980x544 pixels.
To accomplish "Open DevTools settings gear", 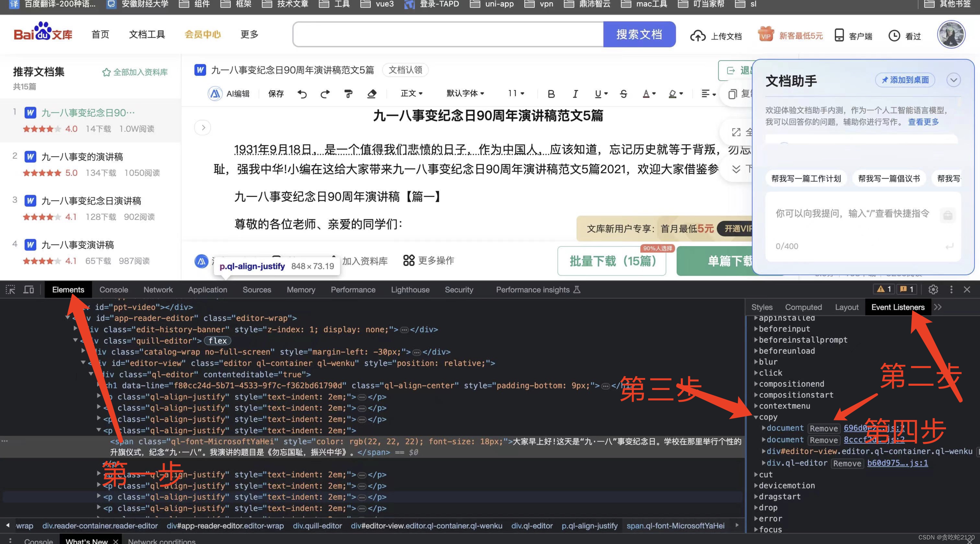I will point(933,290).
